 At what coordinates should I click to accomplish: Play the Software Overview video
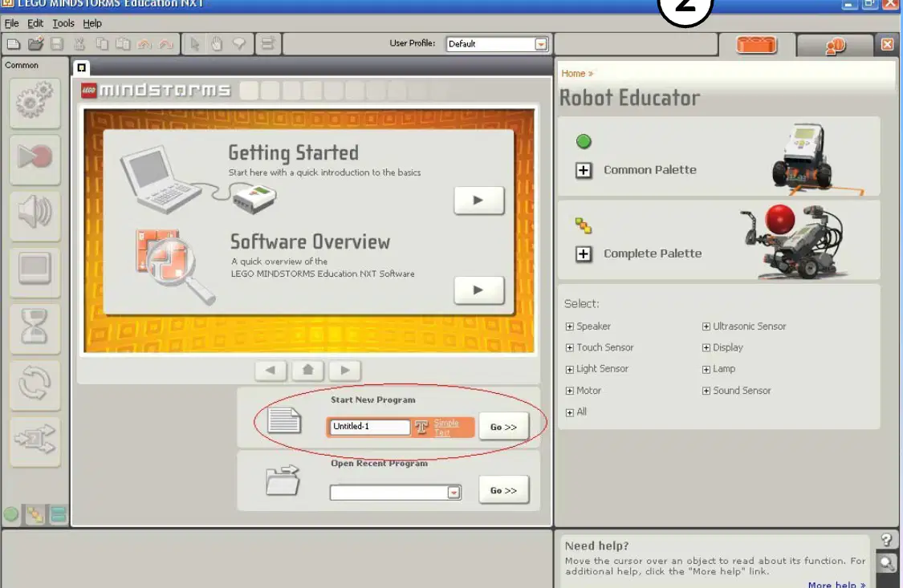click(478, 290)
